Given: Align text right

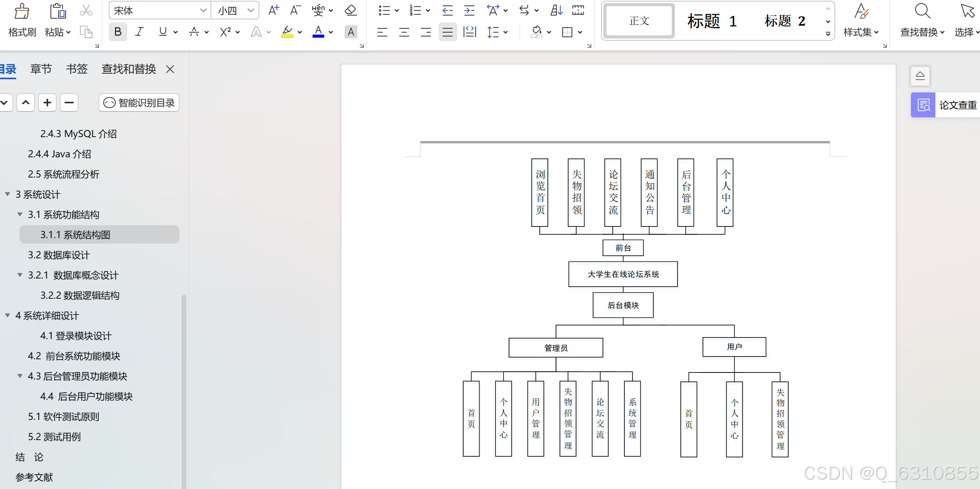Looking at the screenshot, I should tap(426, 32).
